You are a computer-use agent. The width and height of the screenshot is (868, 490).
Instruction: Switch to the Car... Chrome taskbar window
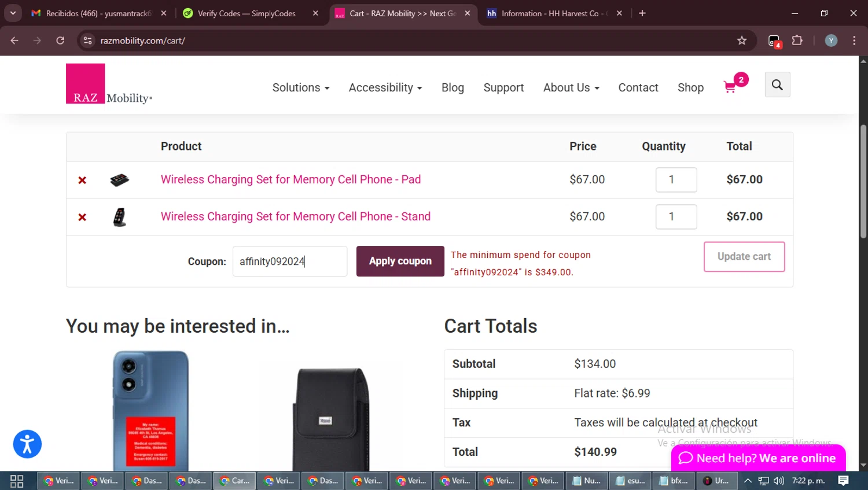(234, 481)
